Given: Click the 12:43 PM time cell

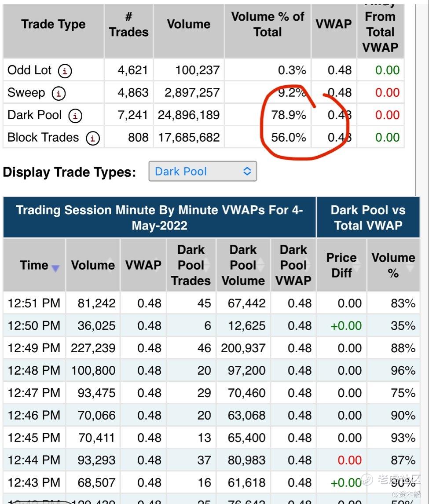Looking at the screenshot, I should coord(34,482).
